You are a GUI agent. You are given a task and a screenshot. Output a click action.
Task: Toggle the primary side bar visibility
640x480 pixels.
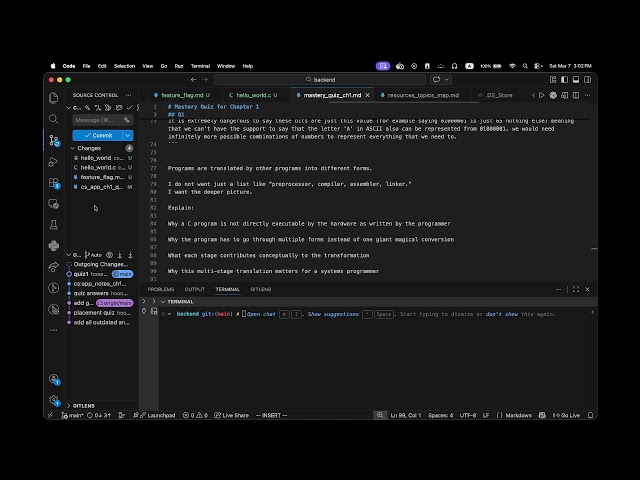[564, 80]
